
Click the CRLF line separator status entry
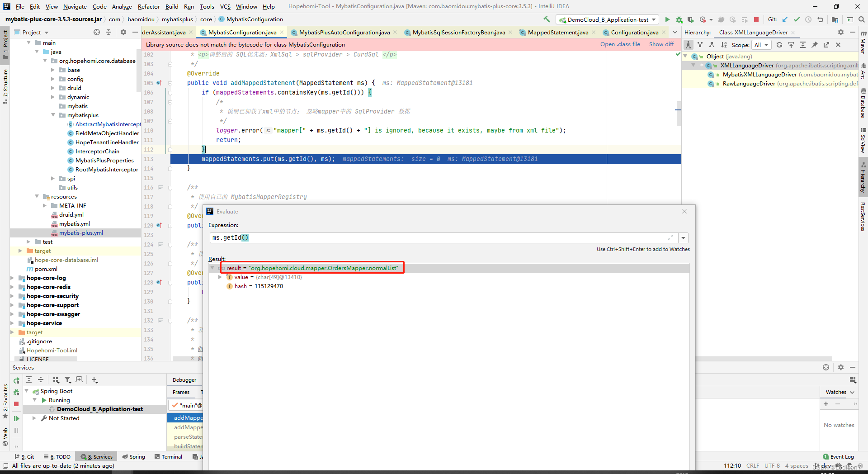click(x=753, y=466)
